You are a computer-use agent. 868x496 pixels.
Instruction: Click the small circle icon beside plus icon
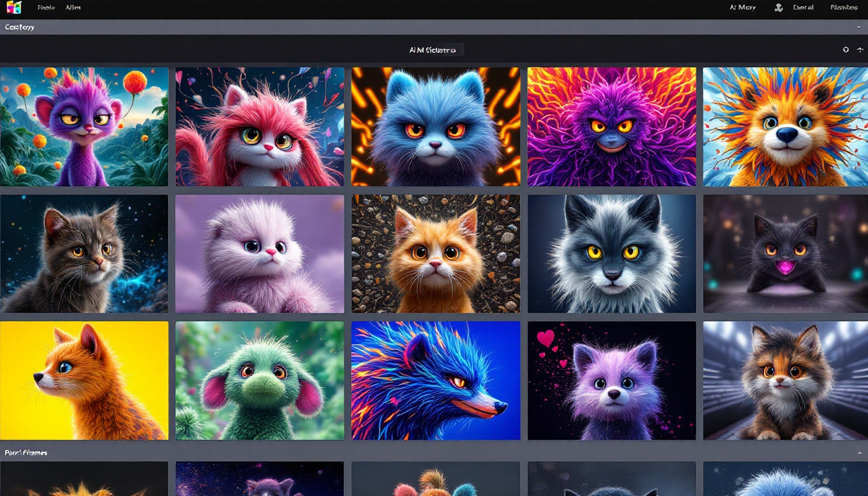(845, 50)
